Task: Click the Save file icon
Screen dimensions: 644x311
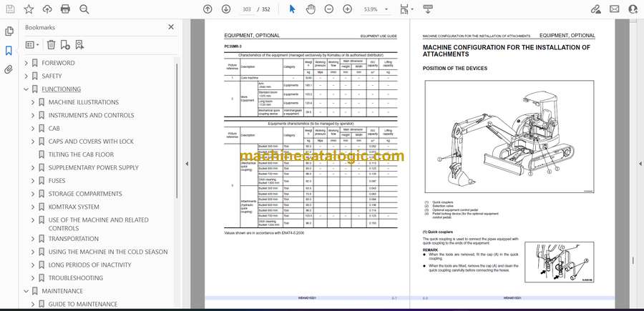Action: (10, 9)
